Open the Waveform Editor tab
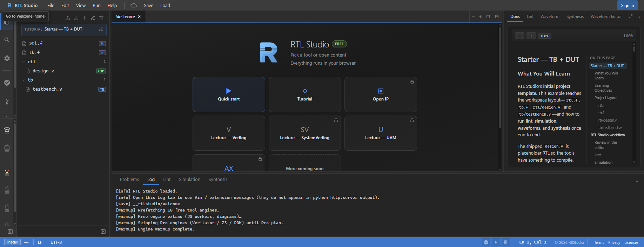Screen dimensions: 644x247 pyautogui.click(x=606, y=17)
